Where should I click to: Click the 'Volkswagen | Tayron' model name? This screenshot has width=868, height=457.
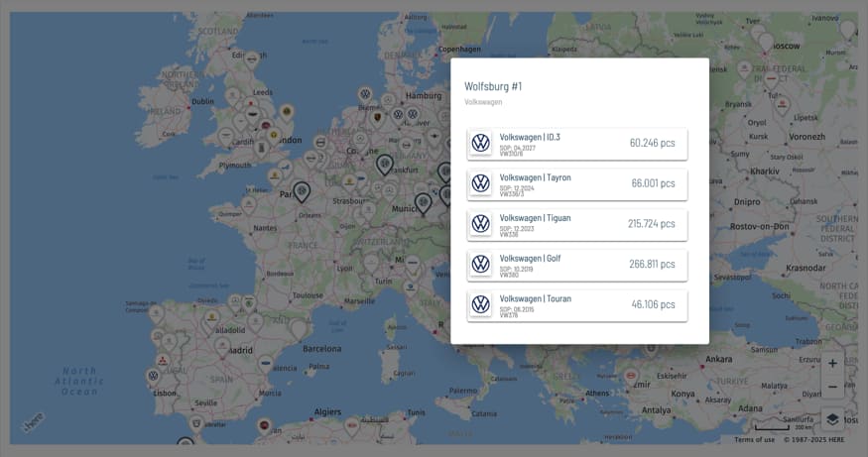tap(536, 177)
